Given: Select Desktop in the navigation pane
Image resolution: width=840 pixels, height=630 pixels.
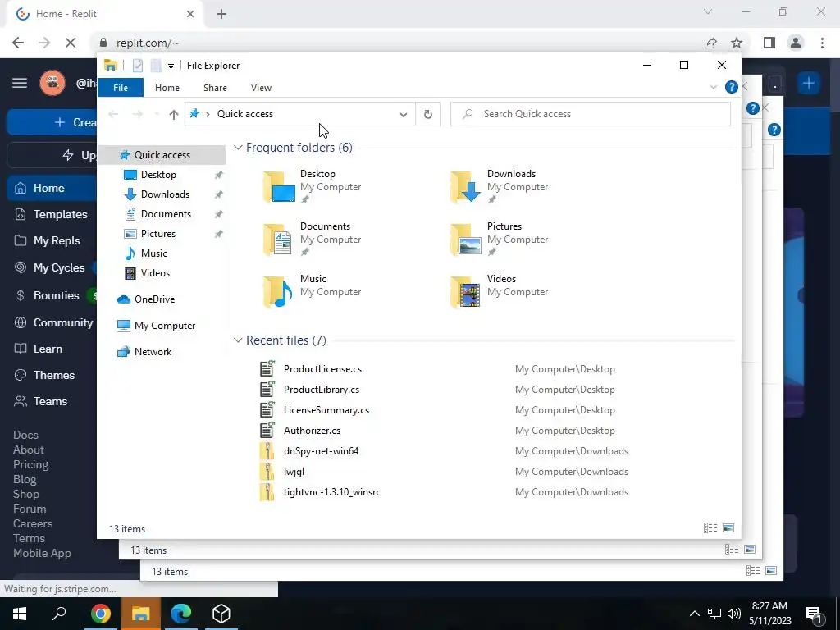Looking at the screenshot, I should [x=158, y=175].
